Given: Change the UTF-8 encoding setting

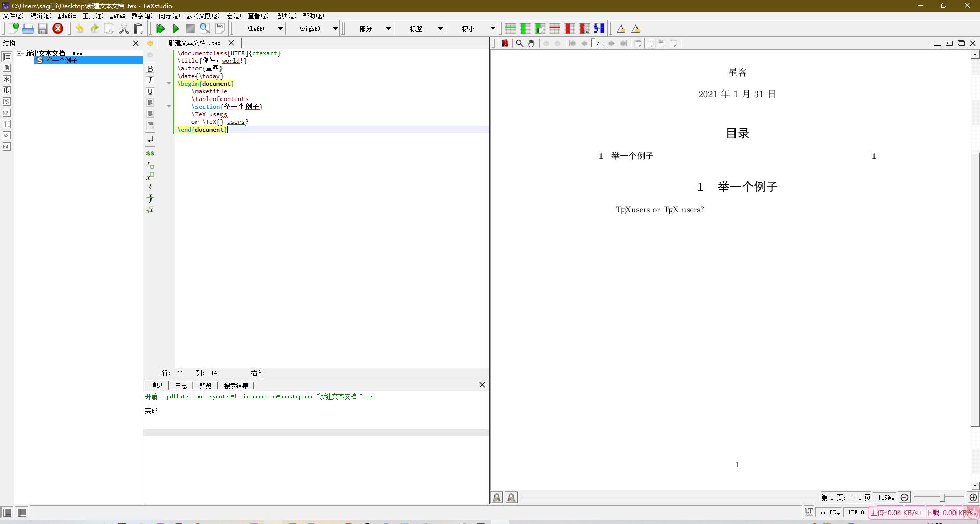Looking at the screenshot, I should [x=856, y=512].
